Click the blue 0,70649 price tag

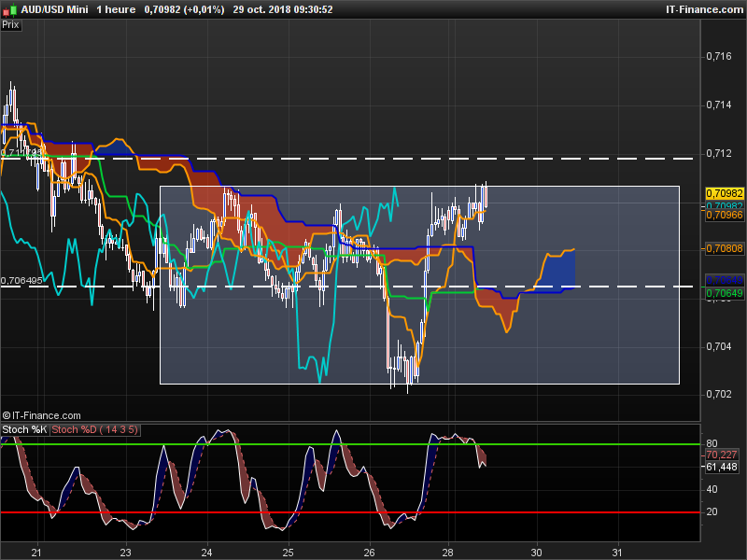click(725, 279)
